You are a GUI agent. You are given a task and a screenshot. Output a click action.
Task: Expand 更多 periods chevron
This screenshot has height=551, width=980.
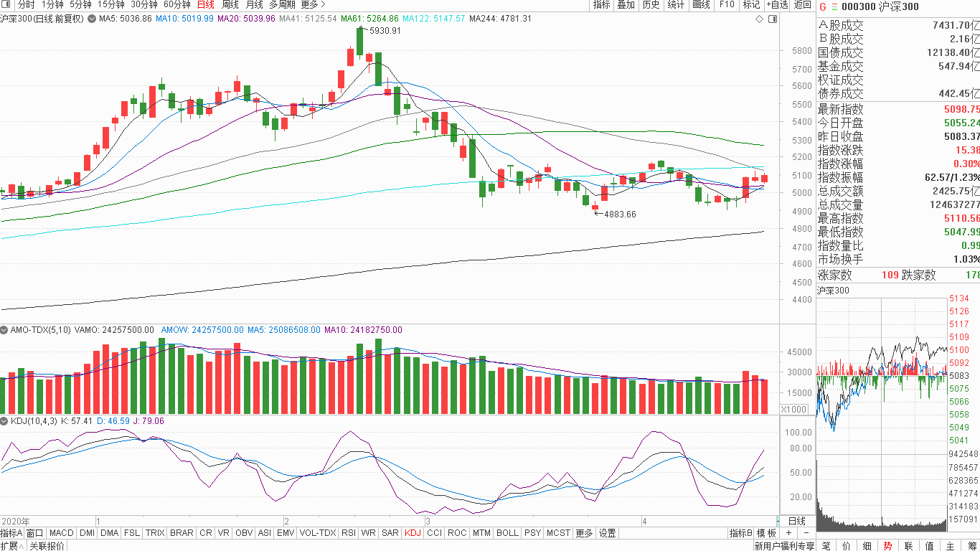(x=314, y=4)
